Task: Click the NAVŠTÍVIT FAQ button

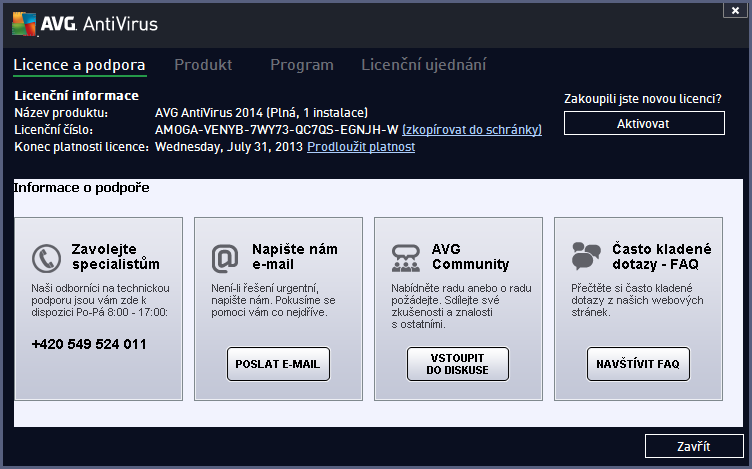Action: [x=638, y=364]
